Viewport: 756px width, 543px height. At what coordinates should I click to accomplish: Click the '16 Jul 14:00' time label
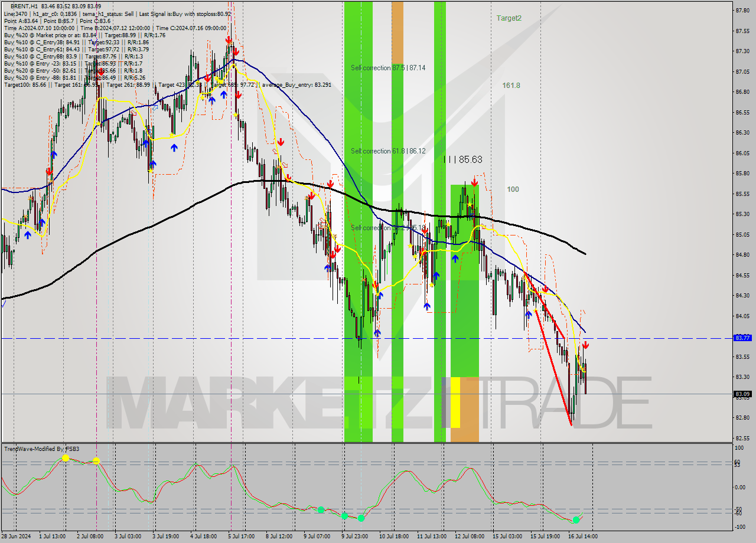(x=583, y=537)
